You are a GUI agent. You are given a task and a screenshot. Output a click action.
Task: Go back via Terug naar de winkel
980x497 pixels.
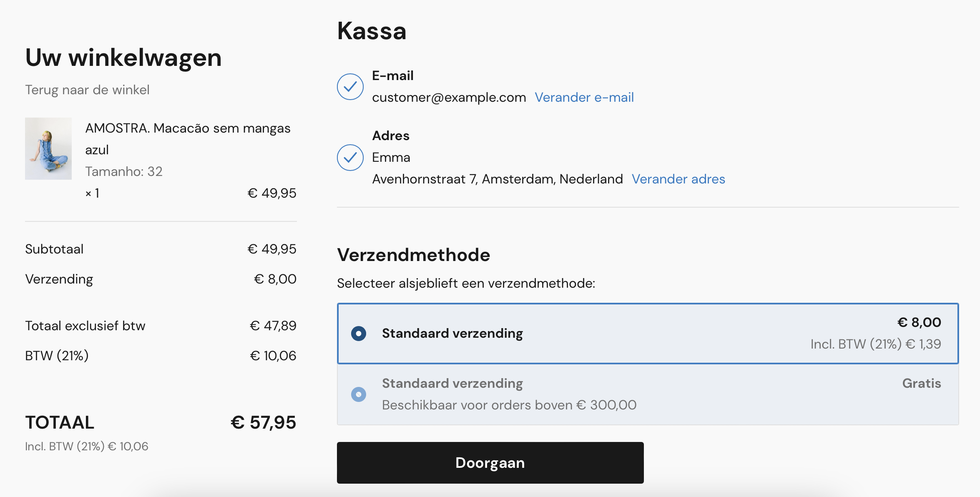pos(87,90)
